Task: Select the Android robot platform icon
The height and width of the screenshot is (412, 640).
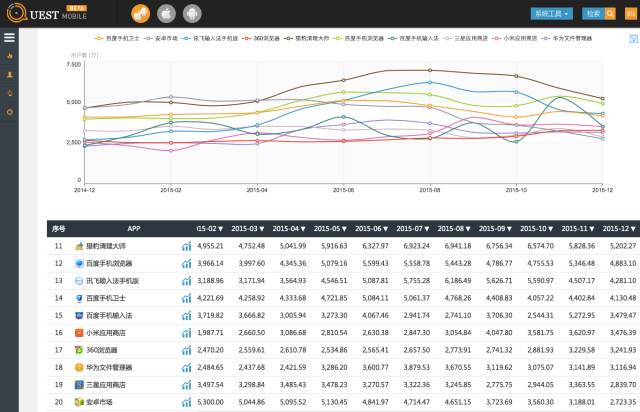Action: (192, 14)
